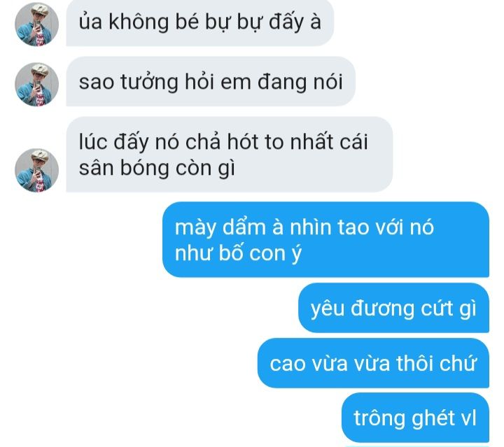504x447 pixels.
Task: Click the text line "như bố con ý"
Action: pyautogui.click(x=238, y=253)
